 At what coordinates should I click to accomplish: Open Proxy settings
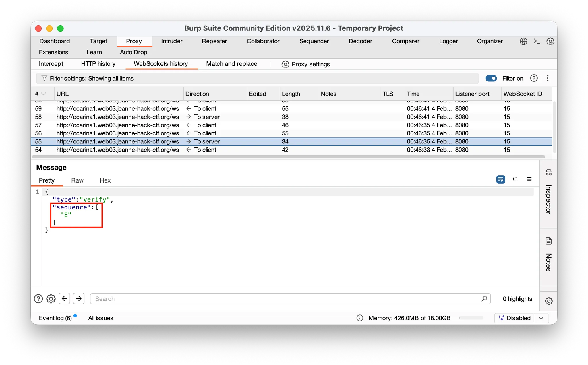pos(305,64)
